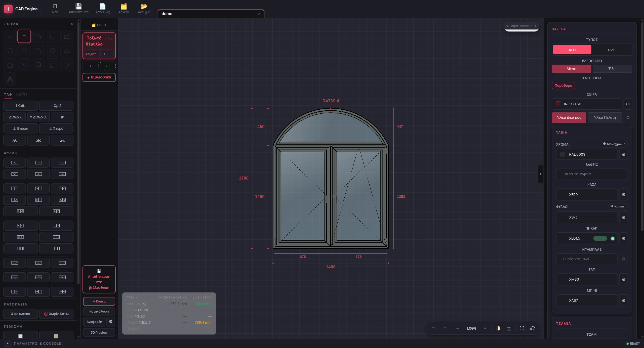
Task: Click the Κατανάλωση button
Action: pos(99,312)
